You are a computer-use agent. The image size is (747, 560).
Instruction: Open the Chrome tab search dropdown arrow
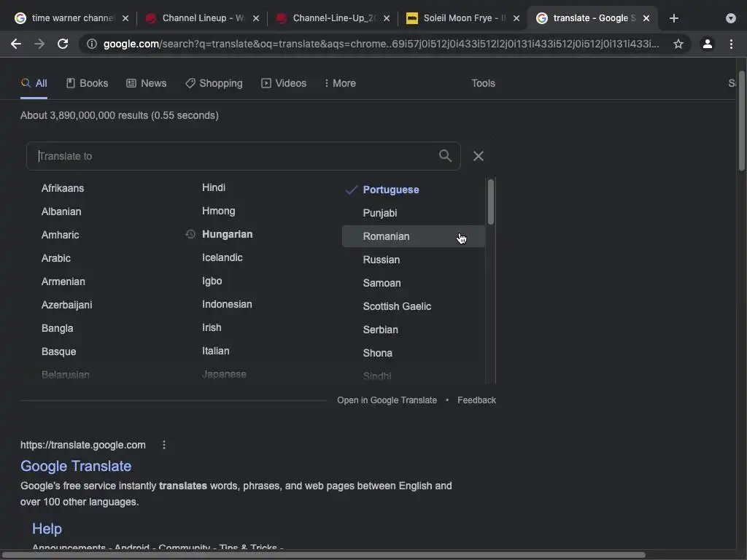pos(731,18)
